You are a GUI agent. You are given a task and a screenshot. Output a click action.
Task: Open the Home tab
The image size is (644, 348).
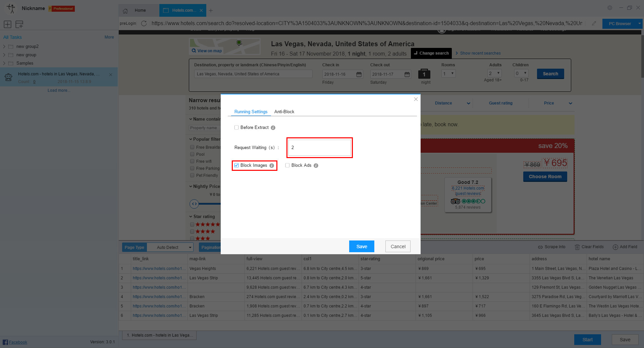(139, 10)
